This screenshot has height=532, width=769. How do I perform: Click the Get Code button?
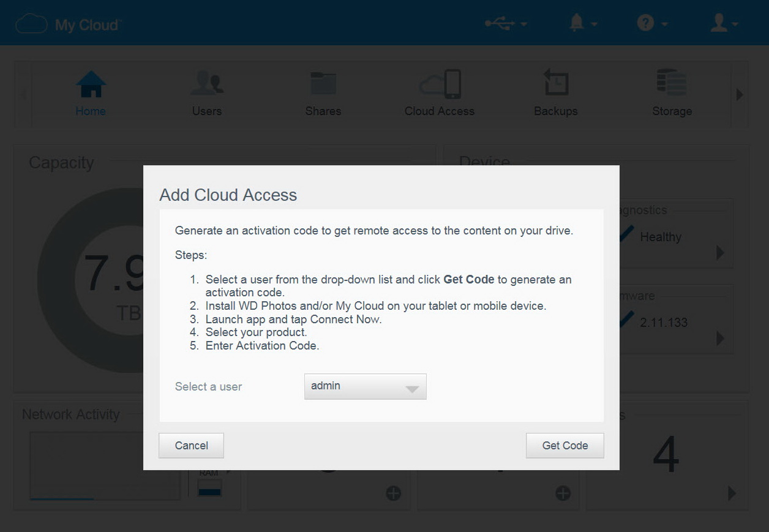[565, 446]
